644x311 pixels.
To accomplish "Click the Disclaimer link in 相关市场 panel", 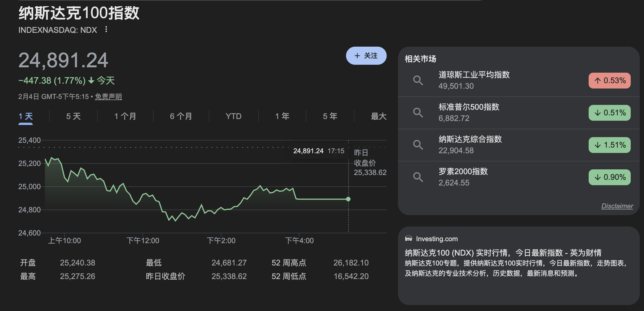I will point(617,206).
